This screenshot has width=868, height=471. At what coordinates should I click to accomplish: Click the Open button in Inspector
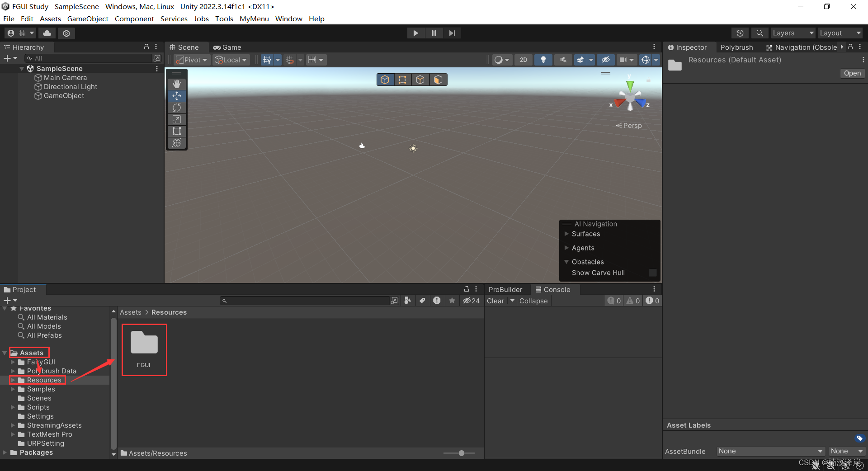(x=852, y=73)
